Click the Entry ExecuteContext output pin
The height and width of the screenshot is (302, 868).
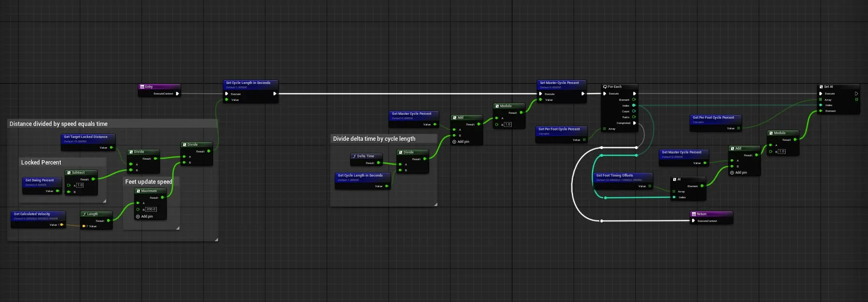click(177, 94)
